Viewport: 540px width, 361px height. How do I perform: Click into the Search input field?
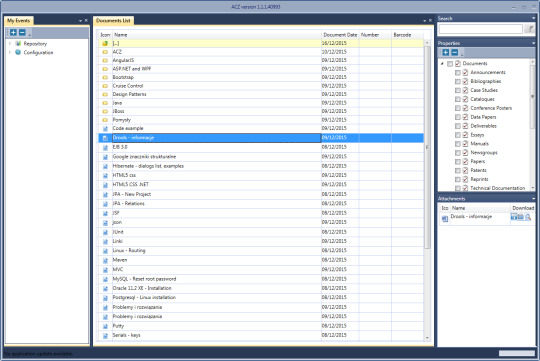coord(480,29)
